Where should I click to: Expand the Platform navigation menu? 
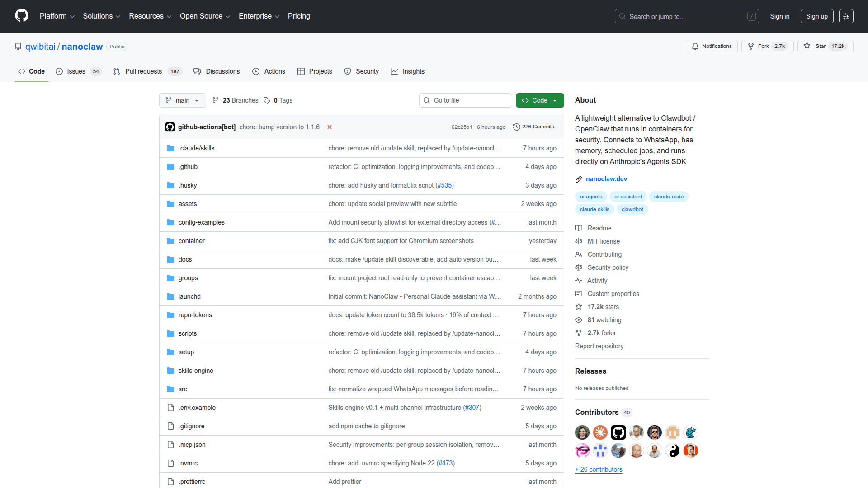pyautogui.click(x=57, y=16)
